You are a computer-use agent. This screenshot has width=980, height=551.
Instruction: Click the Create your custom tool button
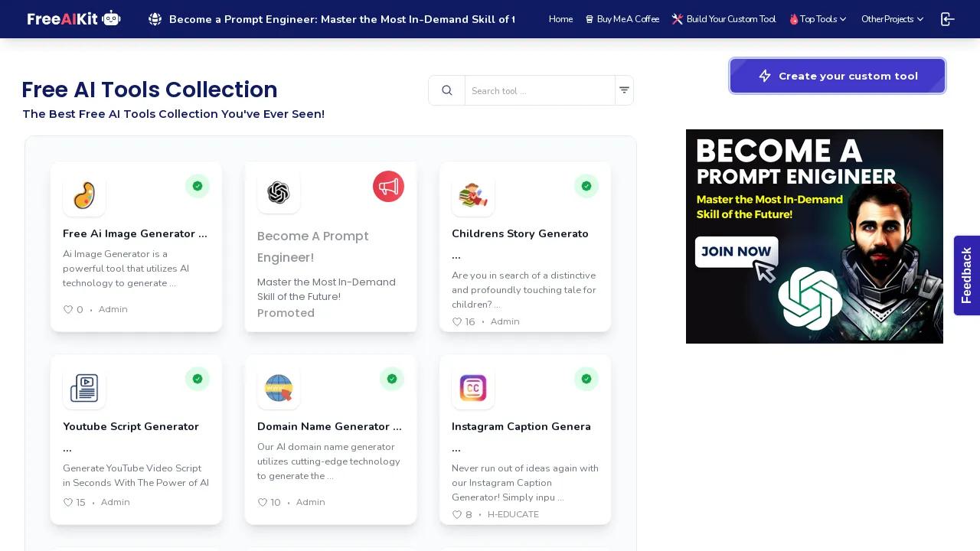click(838, 76)
